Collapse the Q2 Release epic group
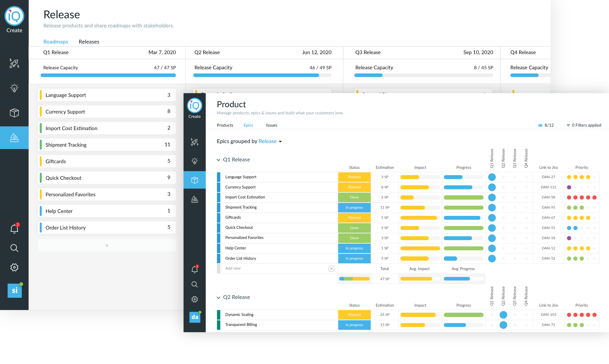Viewport: 609px width, 364px height. point(218,298)
